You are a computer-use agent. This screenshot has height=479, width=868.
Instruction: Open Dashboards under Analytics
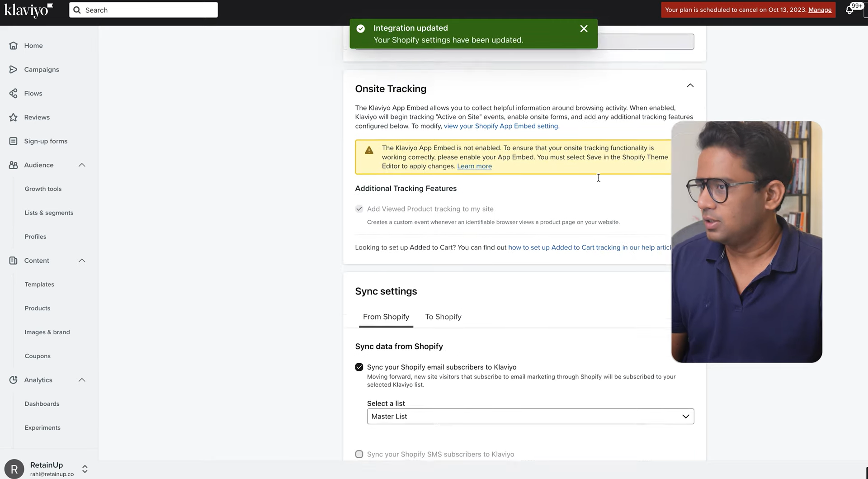coord(42,404)
